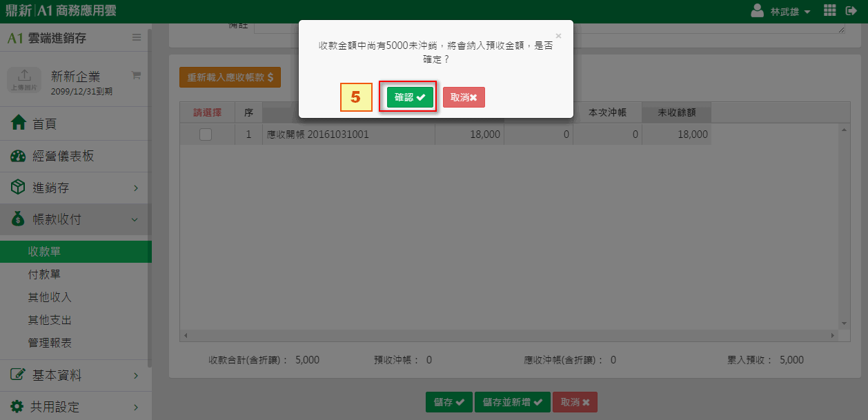Open the shopping cart icon
The image size is (868, 420).
tap(136, 75)
